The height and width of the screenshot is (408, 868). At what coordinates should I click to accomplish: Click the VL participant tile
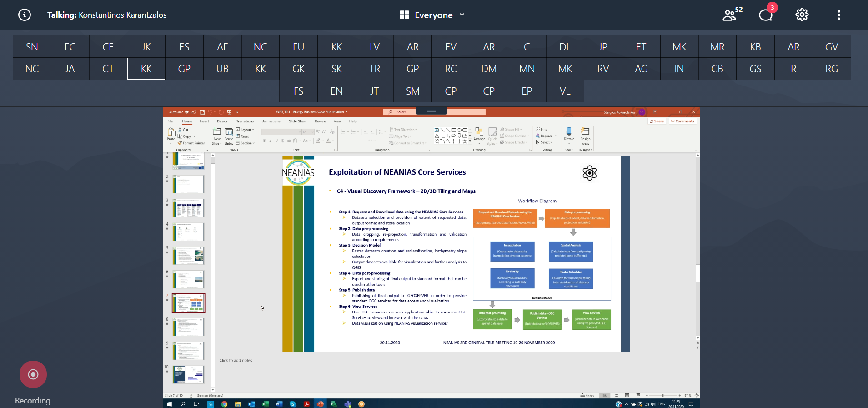tap(565, 91)
